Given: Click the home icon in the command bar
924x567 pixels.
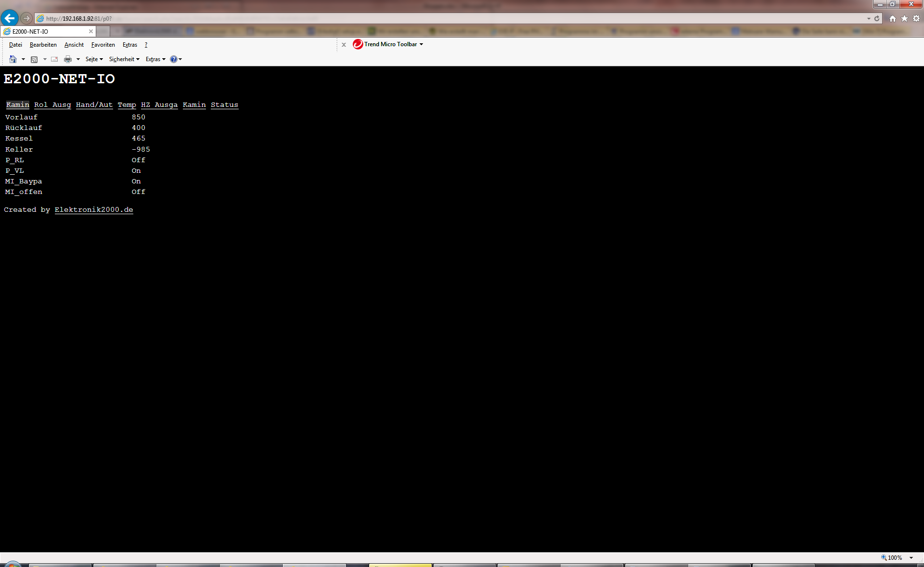Looking at the screenshot, I should tap(13, 59).
